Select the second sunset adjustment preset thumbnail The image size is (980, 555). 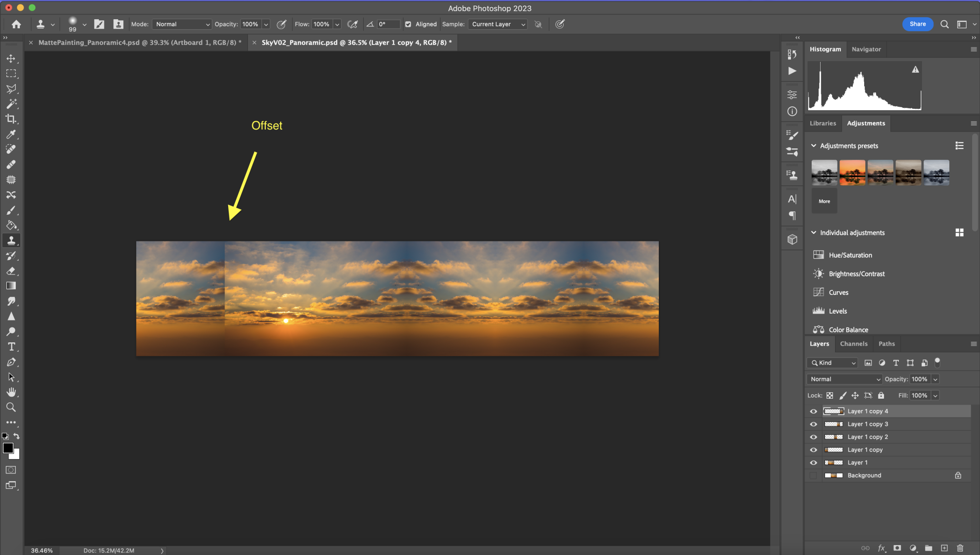pyautogui.click(x=852, y=173)
